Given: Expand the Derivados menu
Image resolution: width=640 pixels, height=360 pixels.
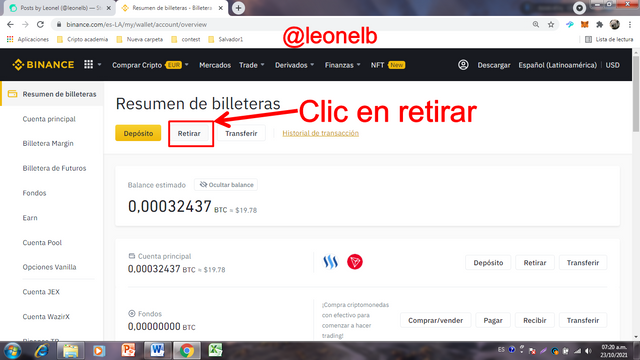Looking at the screenshot, I should coord(294,65).
